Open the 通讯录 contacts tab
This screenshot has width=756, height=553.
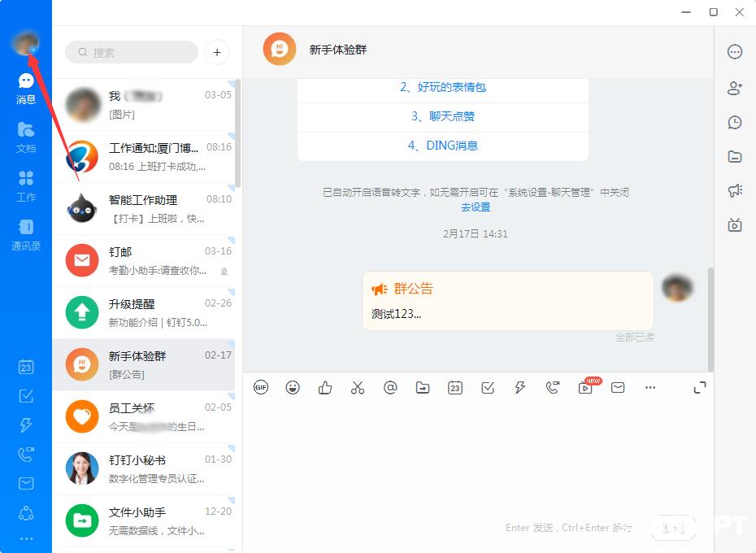coord(25,235)
